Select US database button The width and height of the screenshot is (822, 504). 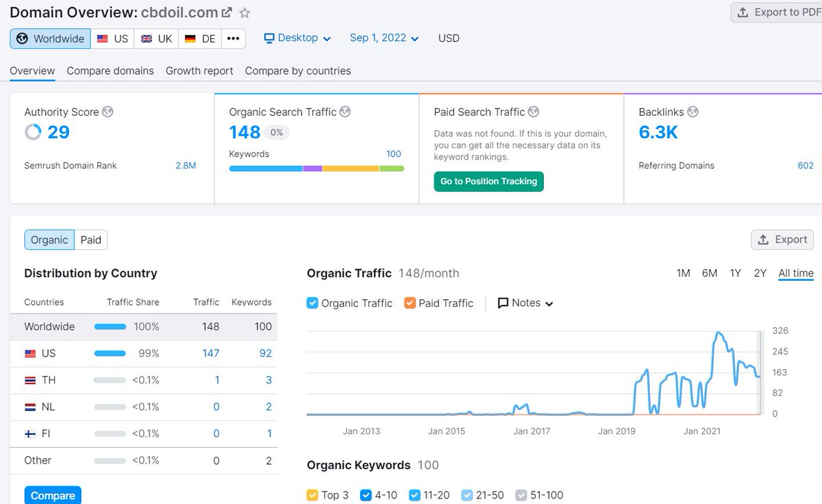112,38
